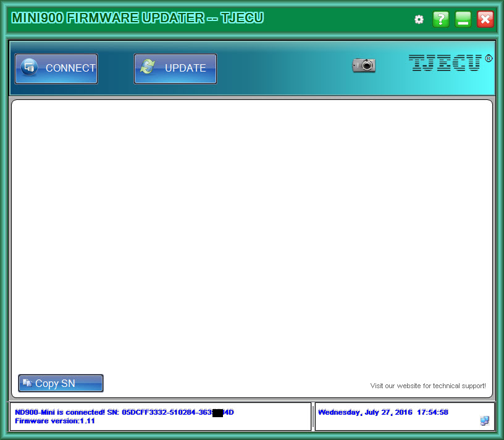Close the MINI900 updater window

485,19
